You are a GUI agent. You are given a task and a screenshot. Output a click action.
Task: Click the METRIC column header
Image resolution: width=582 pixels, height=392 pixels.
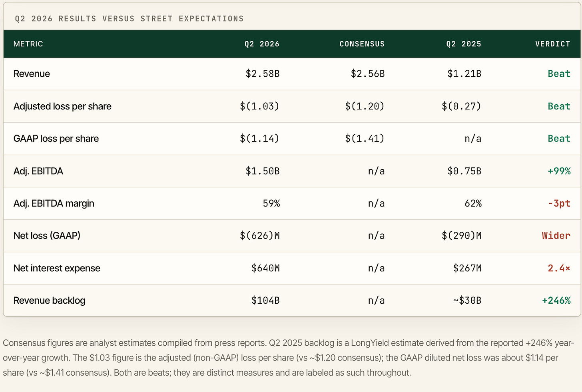tap(28, 44)
